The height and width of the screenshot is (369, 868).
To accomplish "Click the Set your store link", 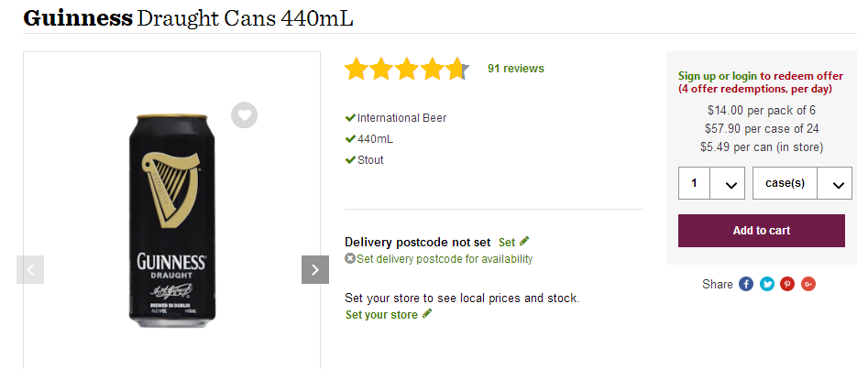I will 381,315.
